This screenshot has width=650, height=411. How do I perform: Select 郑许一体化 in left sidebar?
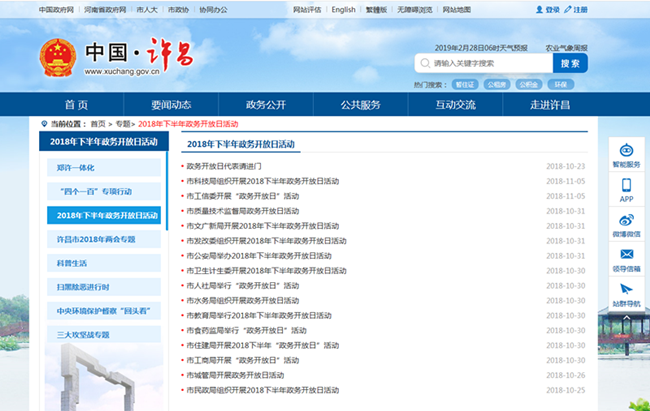(76, 167)
